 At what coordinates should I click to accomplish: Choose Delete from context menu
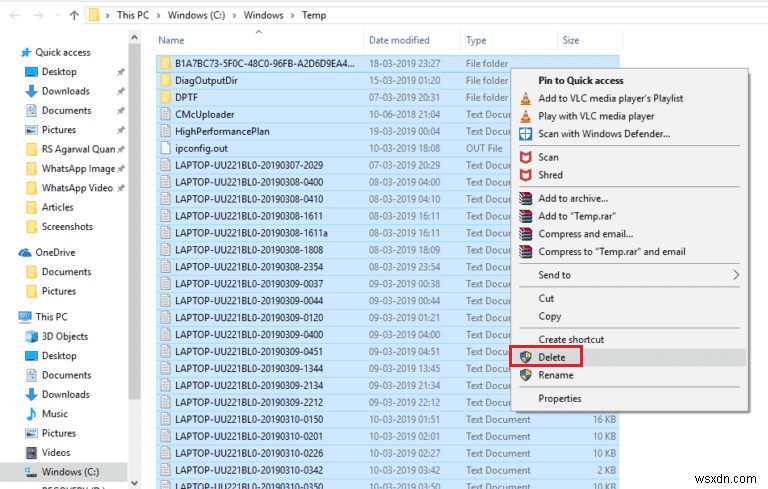pos(552,357)
